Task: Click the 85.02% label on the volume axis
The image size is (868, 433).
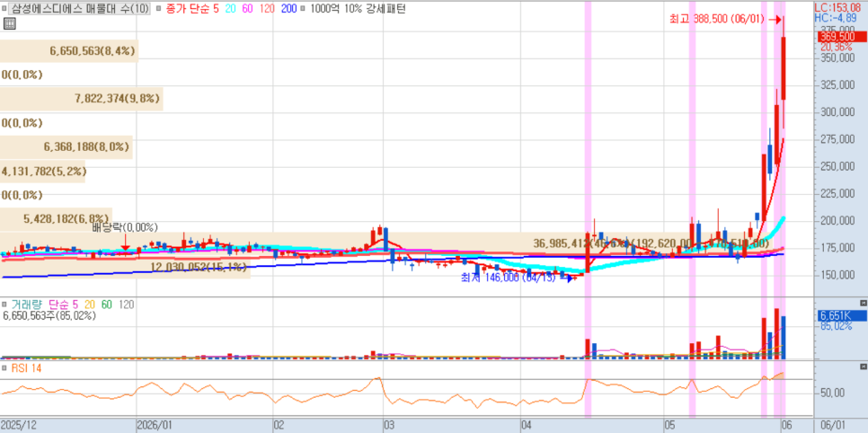Action: 836,327
